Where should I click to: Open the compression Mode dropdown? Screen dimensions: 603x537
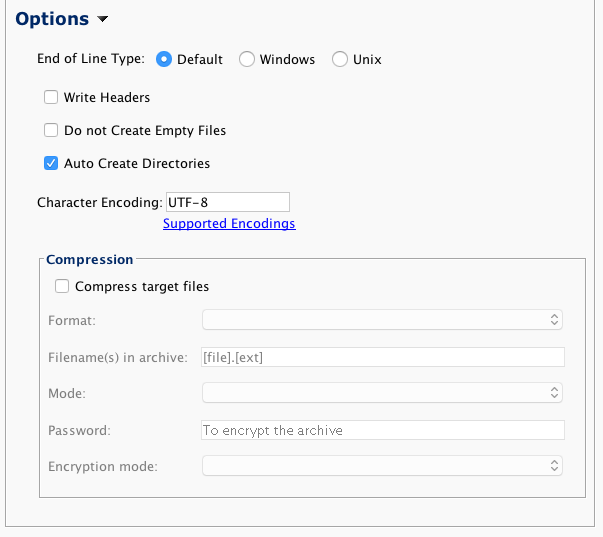(382, 393)
